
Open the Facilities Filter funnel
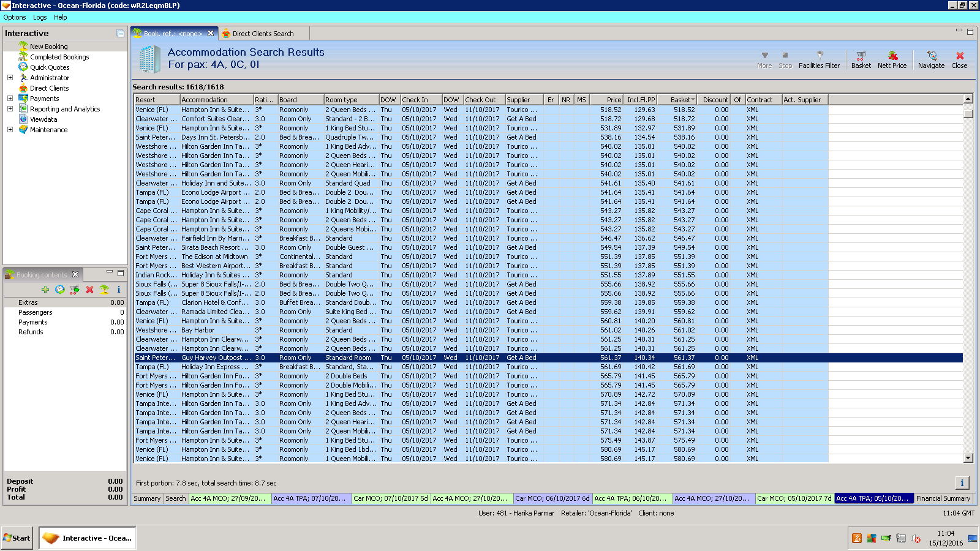coord(819,59)
